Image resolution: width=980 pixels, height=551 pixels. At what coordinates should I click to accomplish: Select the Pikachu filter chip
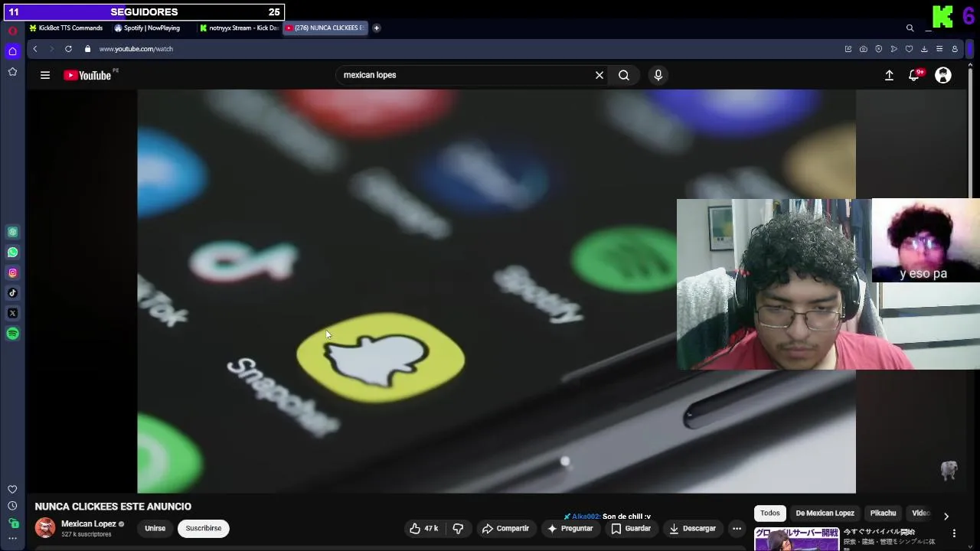(x=883, y=514)
